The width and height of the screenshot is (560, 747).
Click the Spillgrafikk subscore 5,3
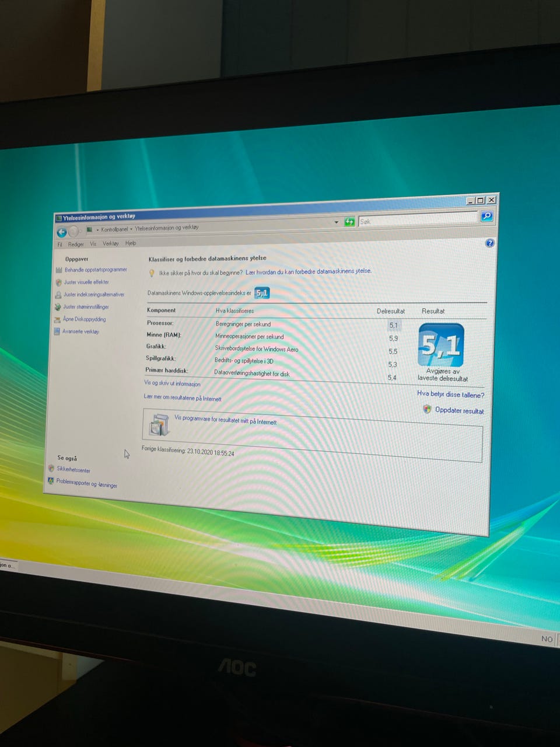tap(392, 364)
